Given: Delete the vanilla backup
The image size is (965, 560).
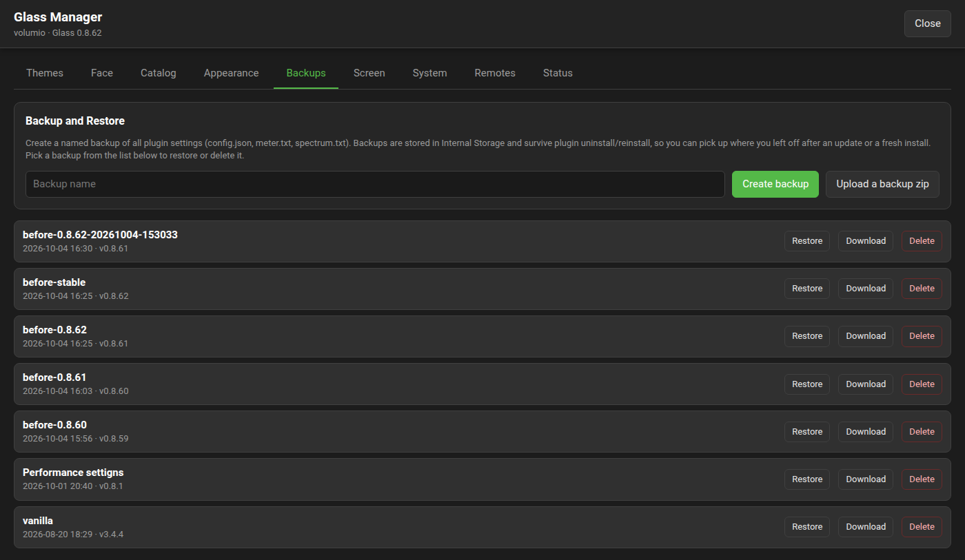Looking at the screenshot, I should (922, 527).
